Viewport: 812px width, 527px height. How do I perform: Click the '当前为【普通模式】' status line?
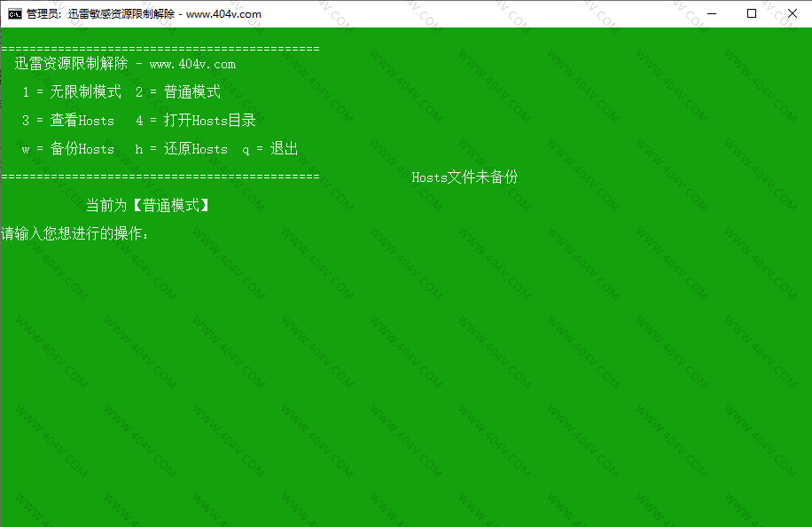pos(148,206)
